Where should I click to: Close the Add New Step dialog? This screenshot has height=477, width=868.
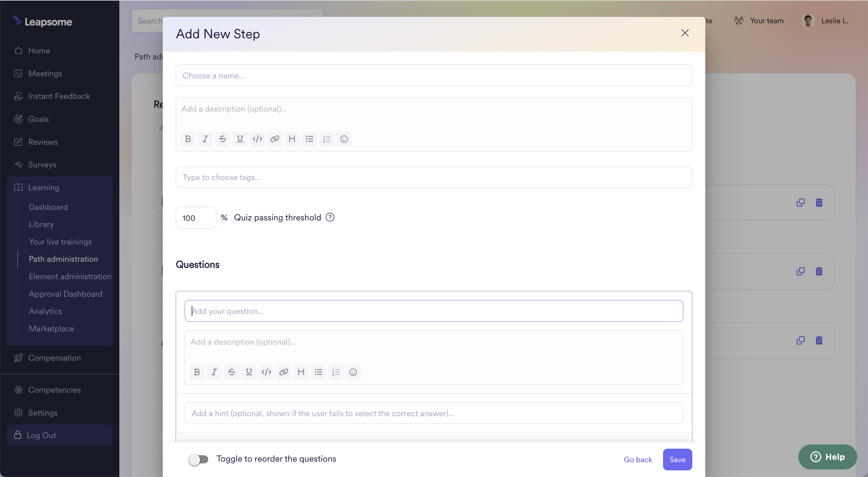[685, 33]
